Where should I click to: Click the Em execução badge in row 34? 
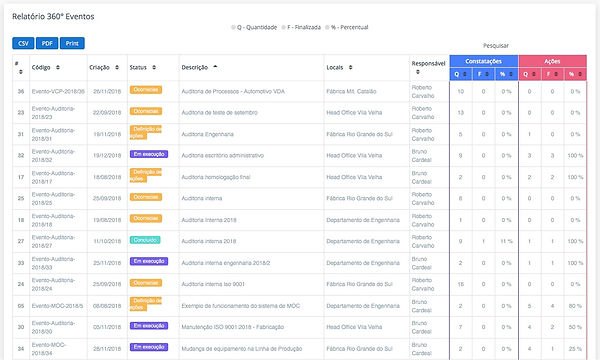pyautogui.click(x=149, y=347)
